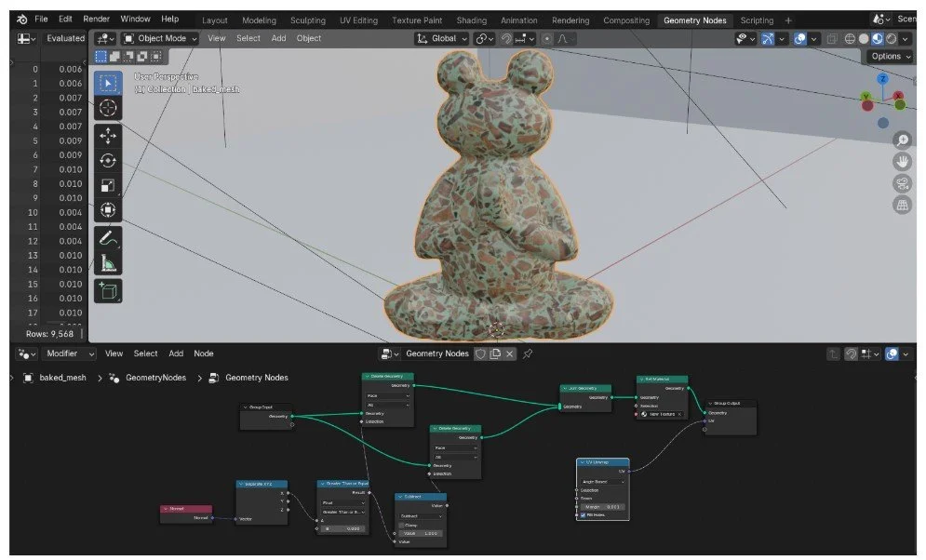Viewport: 926px width, 560px height.
Task: Select the Scale tool
Action: click(108, 185)
